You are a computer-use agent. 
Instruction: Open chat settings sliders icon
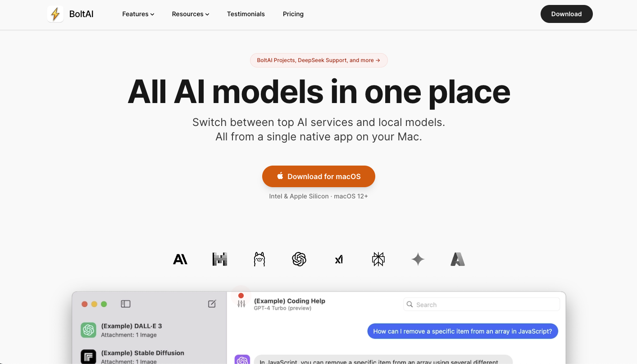pyautogui.click(x=241, y=304)
